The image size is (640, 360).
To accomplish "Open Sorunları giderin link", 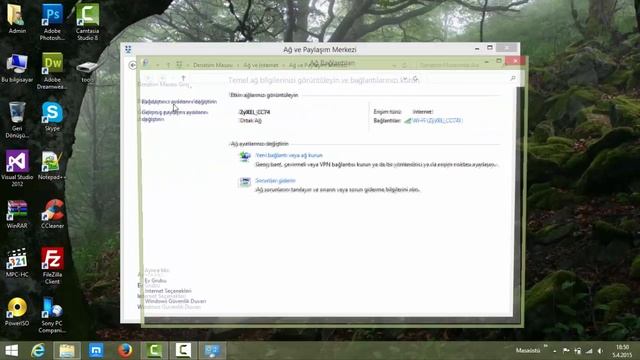I will pyautogui.click(x=275, y=180).
